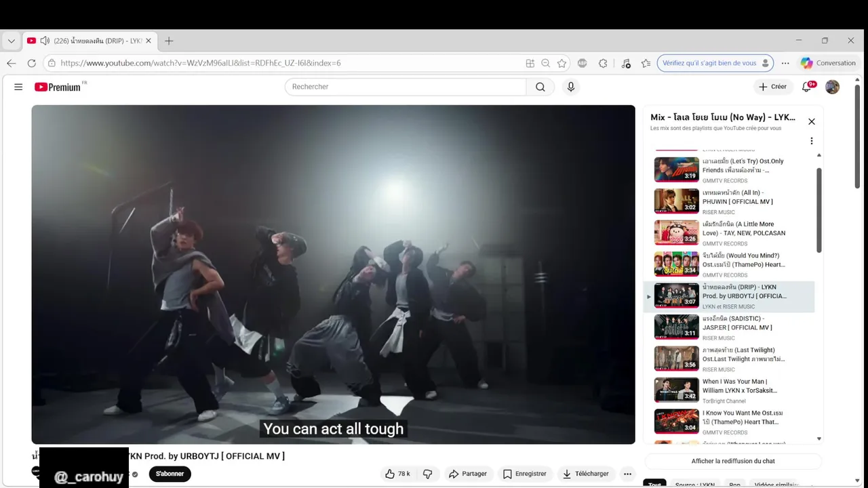
Task: Click the zoom out magnifier in address bar
Action: (x=546, y=63)
